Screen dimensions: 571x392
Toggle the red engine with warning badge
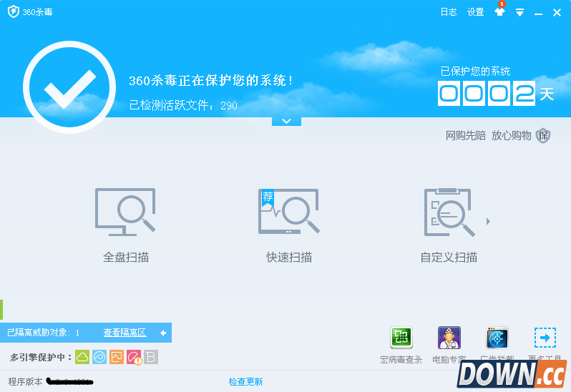tap(134, 358)
